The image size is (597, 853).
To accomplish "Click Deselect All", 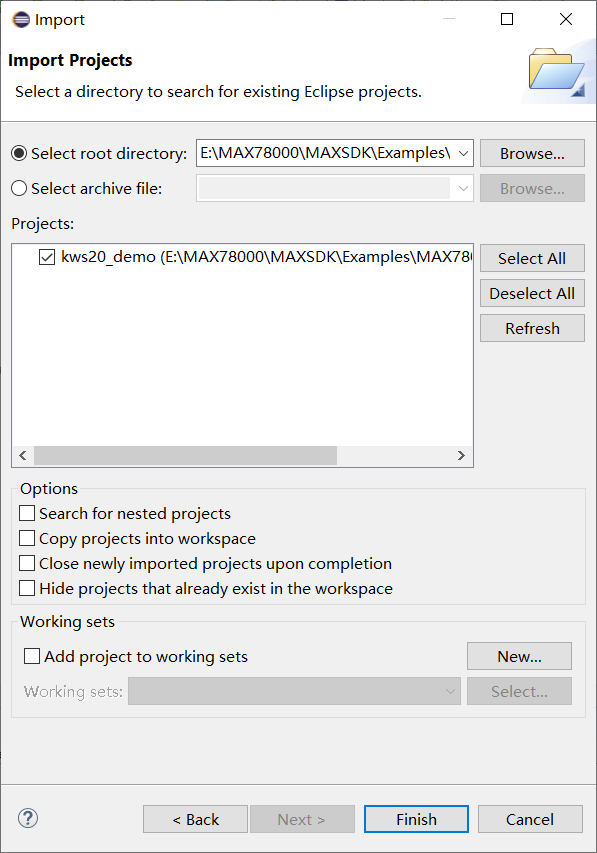I will [x=531, y=293].
